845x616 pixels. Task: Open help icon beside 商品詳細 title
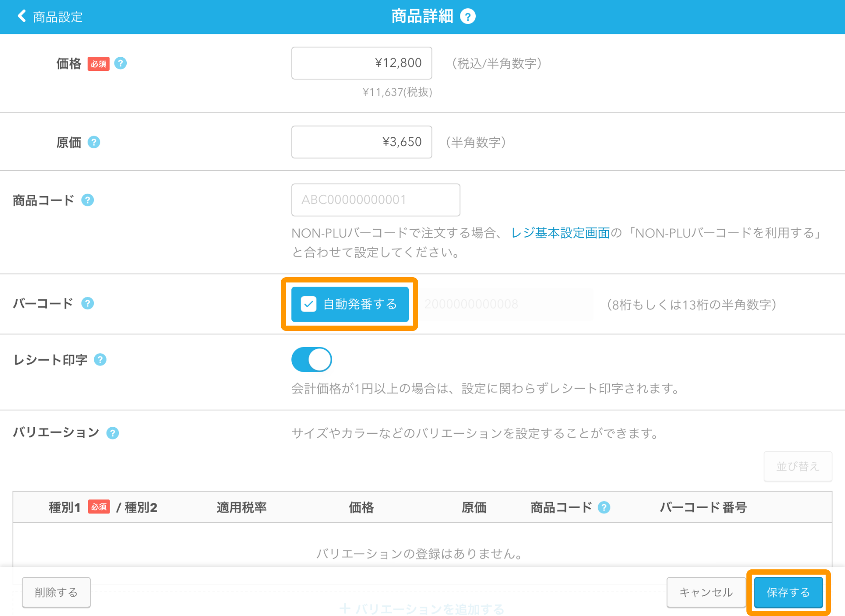click(x=467, y=17)
